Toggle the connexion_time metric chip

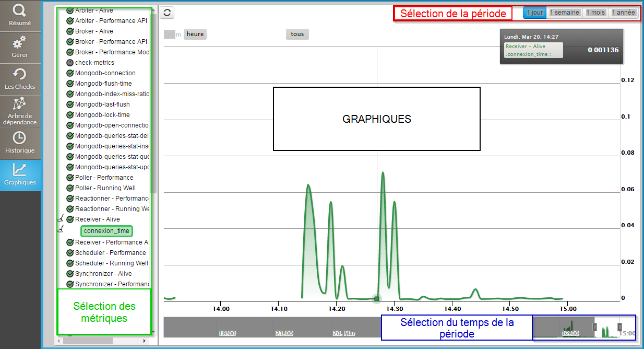(x=106, y=231)
